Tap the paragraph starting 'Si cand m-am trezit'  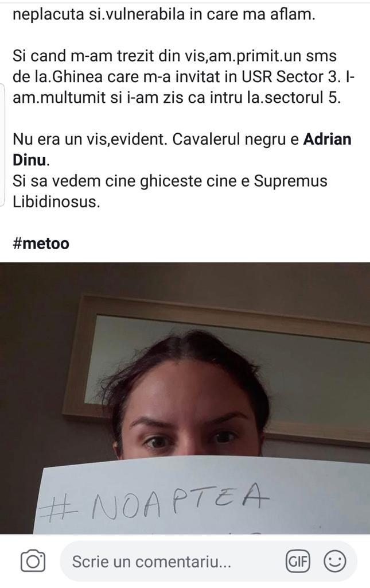tap(184, 76)
